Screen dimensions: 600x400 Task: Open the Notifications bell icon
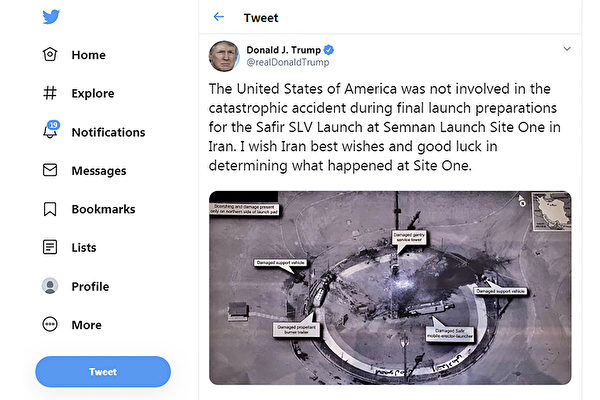[x=50, y=132]
